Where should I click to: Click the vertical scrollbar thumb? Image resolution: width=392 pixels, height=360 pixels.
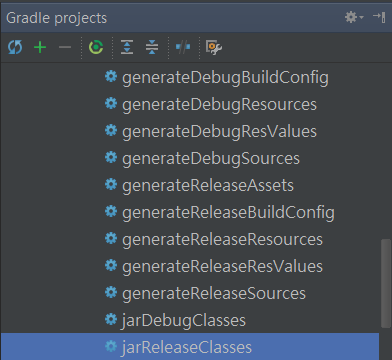[x=386, y=283]
